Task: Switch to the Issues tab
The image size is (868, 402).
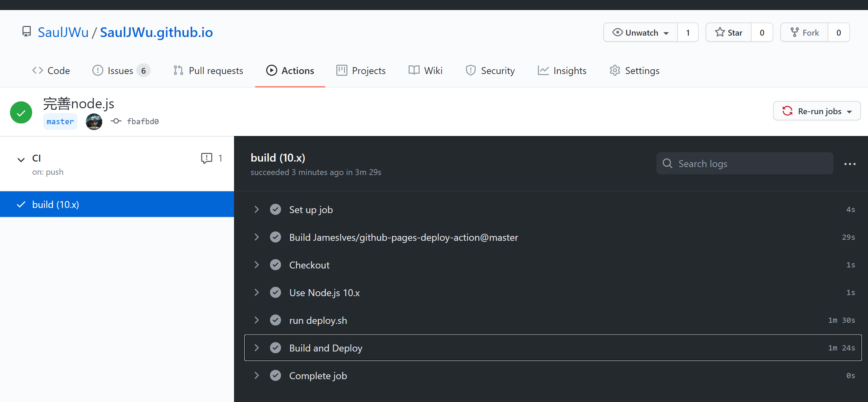Action: (120, 71)
